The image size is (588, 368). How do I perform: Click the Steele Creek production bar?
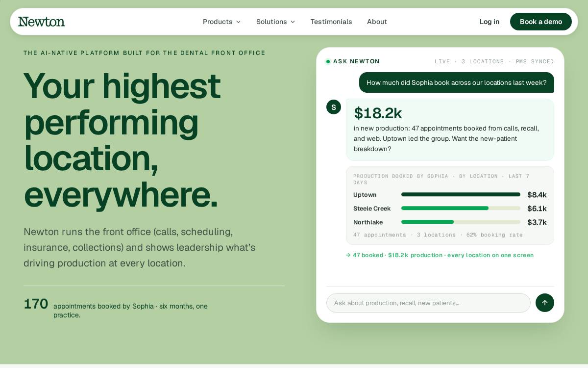[x=461, y=208]
